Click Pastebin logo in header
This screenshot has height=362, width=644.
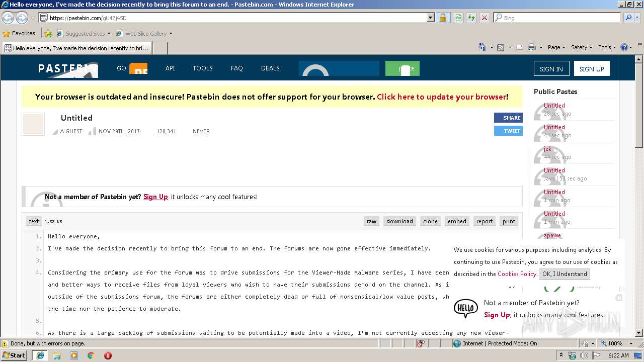coord(68,68)
